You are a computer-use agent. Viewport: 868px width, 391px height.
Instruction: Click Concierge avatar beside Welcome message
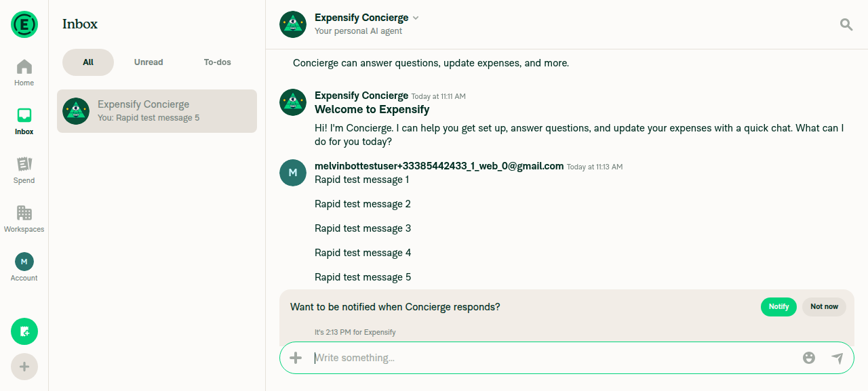pos(293,102)
